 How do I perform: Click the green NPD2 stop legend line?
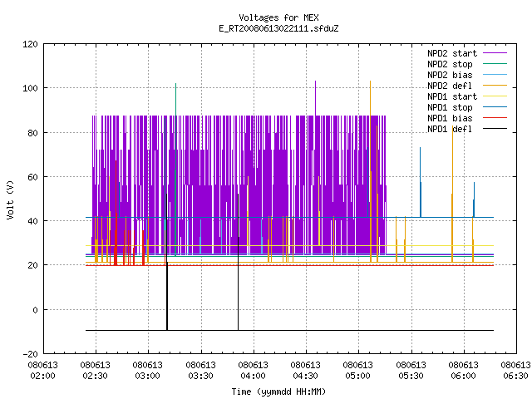coord(495,64)
